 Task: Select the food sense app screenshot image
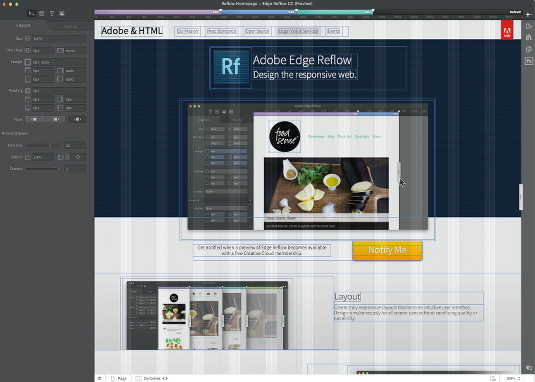(x=307, y=166)
